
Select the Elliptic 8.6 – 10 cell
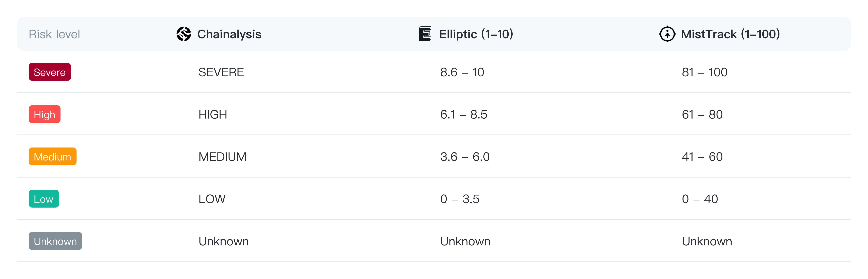(x=462, y=72)
